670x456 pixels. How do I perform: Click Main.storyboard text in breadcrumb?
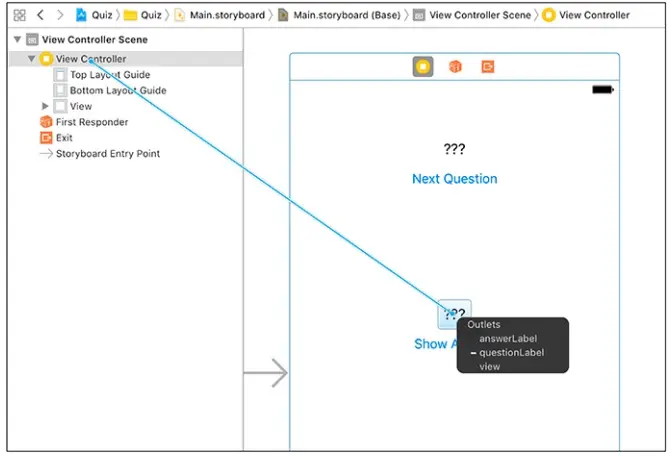pos(227,15)
